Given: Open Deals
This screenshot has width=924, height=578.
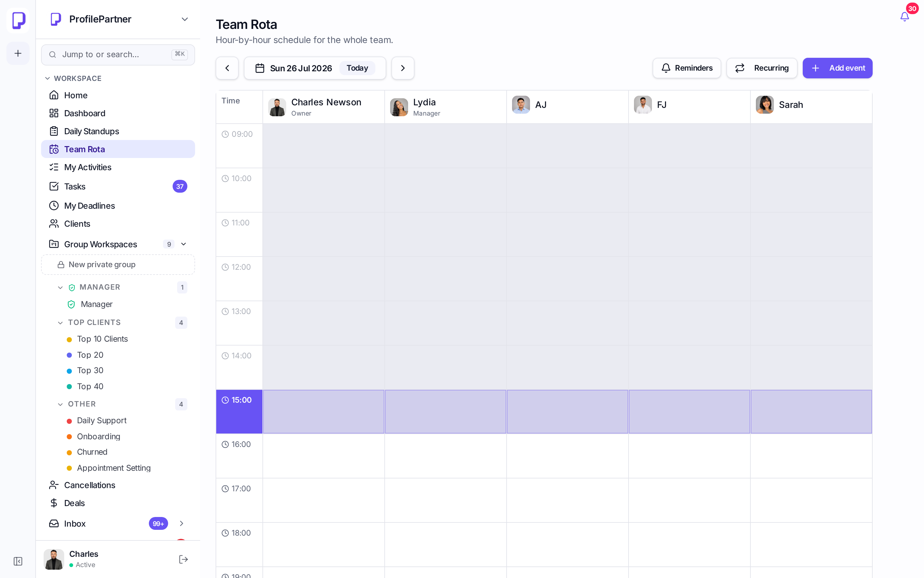Looking at the screenshot, I should click(x=118, y=503).
